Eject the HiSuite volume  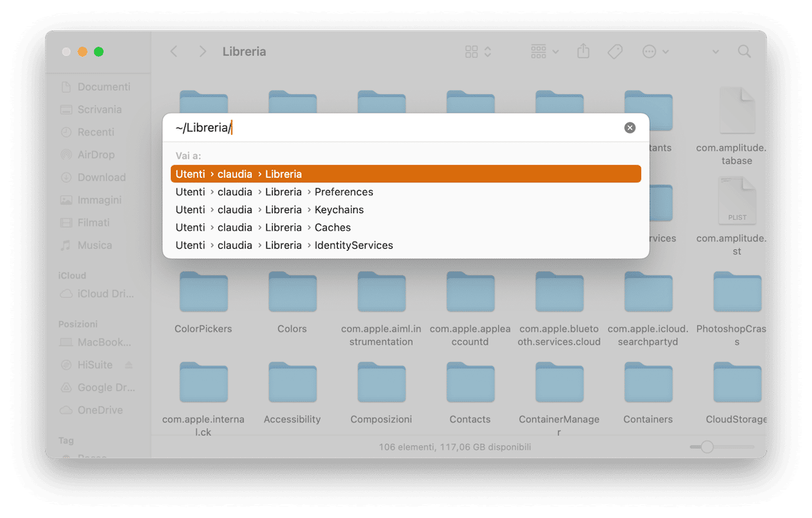tap(129, 365)
